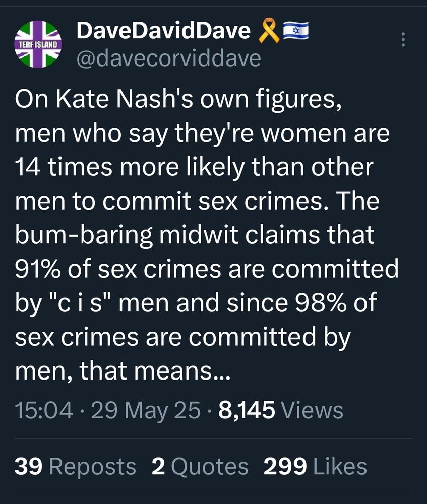
Task: Show who gave 299 Likes
Action: [315, 466]
